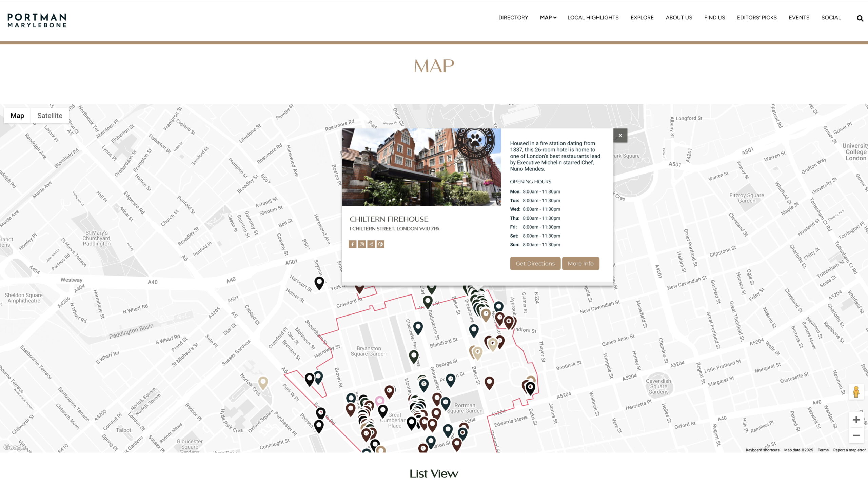Select teal pin beside Portman Square Garden
Image resolution: width=868 pixels, height=488 pixels.
pyautogui.click(x=446, y=403)
